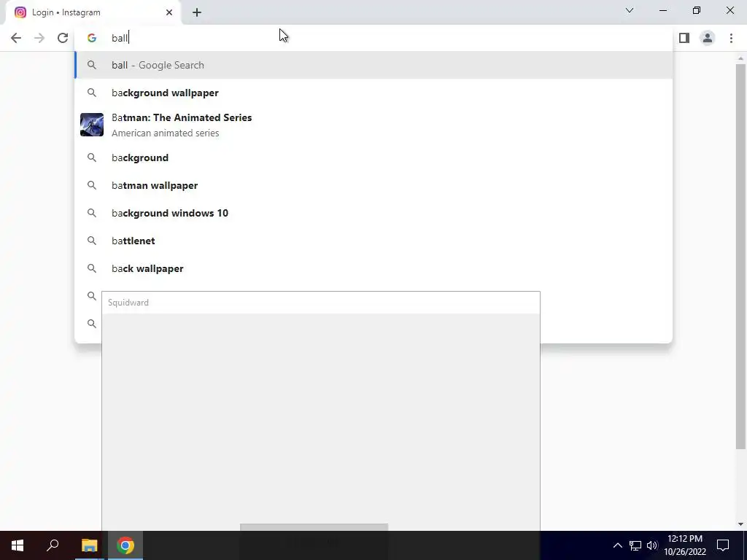The width and height of the screenshot is (747, 560).
Task: Open the side panel icon
Action: click(684, 38)
